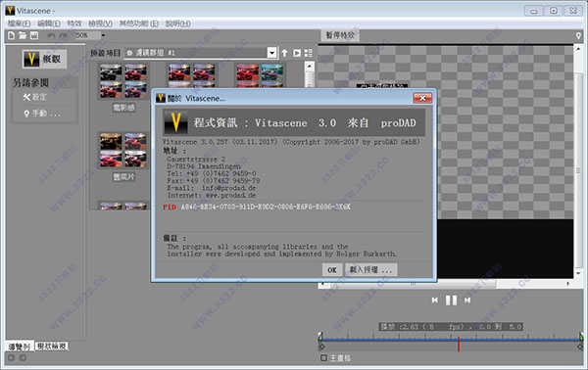This screenshot has height=370, width=588.
Task: Select the 電影感 preset thumbnail group
Action: pos(123,80)
